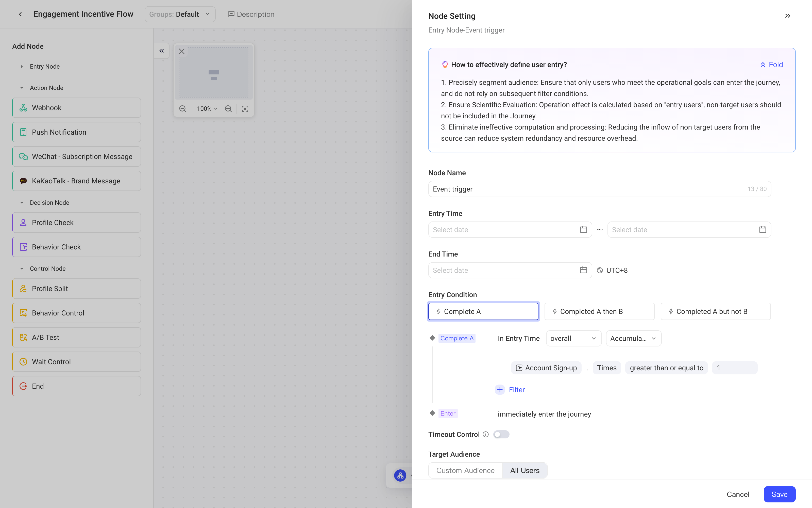The width and height of the screenshot is (812, 508).
Task: Choose Complete A entry condition
Action: pos(483,311)
